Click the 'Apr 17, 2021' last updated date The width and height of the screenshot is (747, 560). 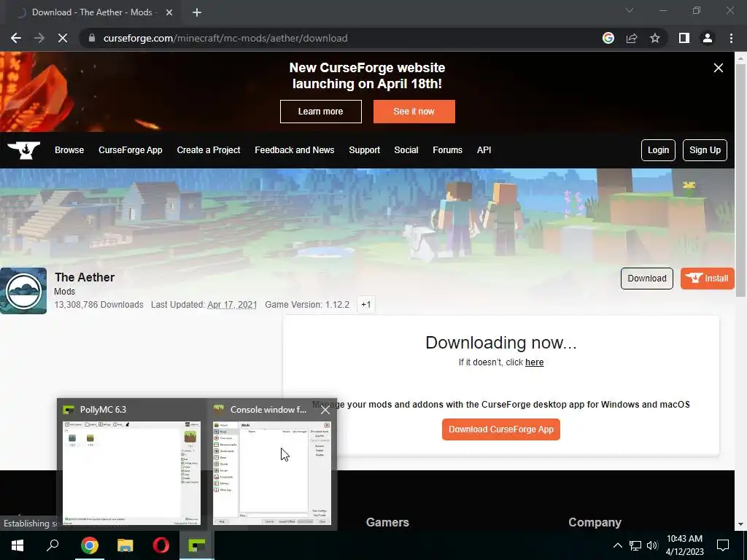(232, 305)
